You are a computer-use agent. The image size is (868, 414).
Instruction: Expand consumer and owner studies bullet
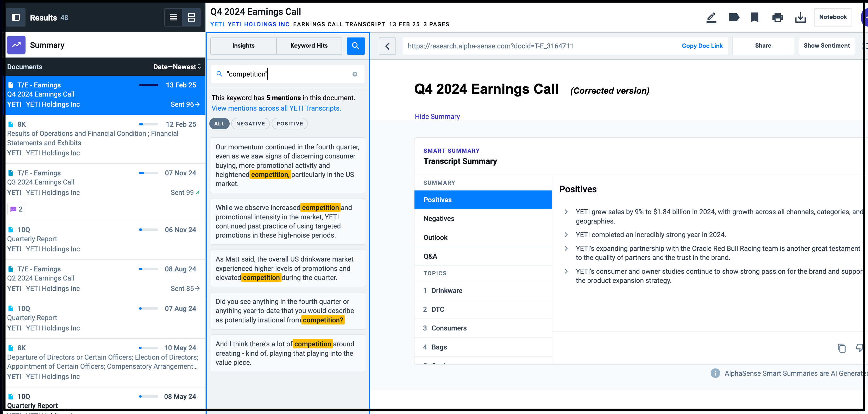[x=566, y=271]
